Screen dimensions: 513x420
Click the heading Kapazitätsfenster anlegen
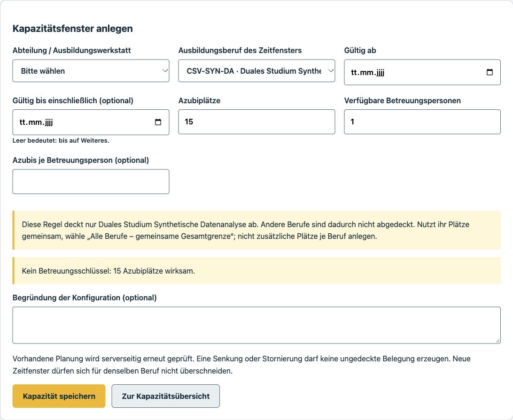click(73, 29)
